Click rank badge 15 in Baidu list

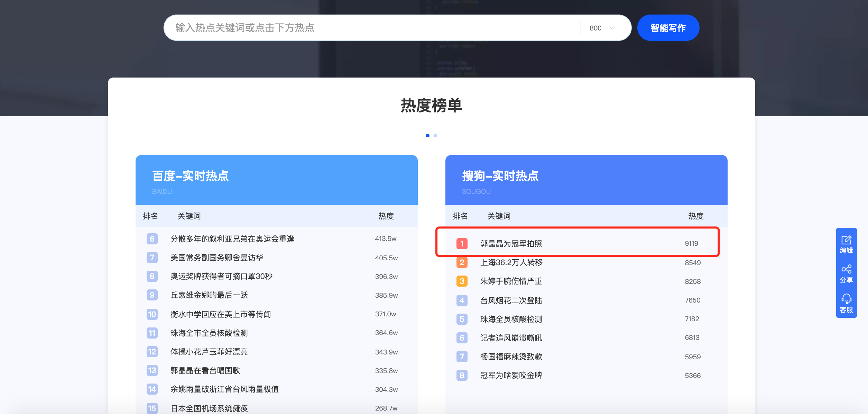point(152,408)
